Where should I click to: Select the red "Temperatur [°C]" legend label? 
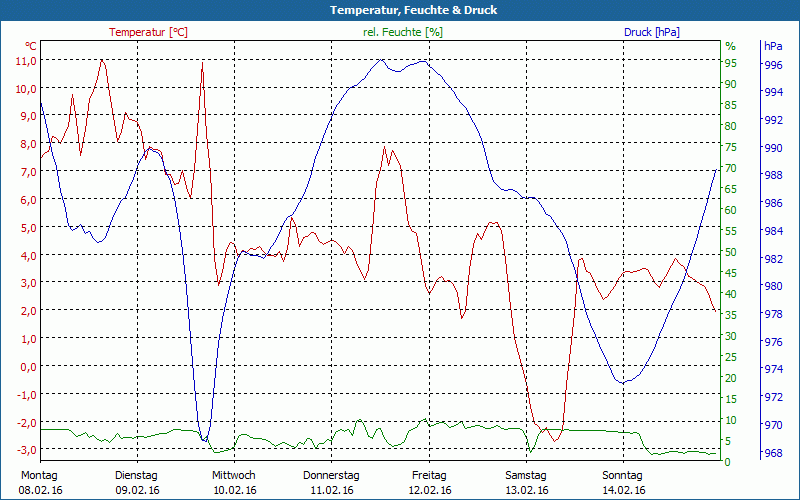pos(148,32)
